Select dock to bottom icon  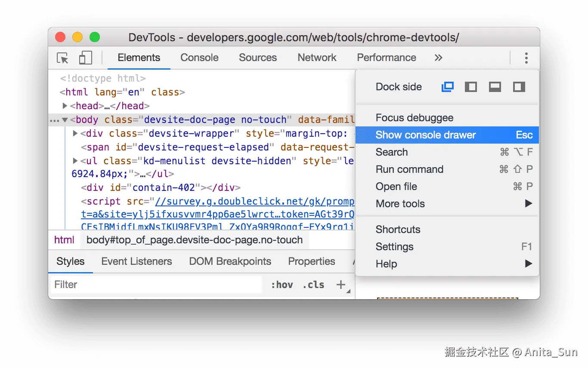pyautogui.click(x=495, y=87)
